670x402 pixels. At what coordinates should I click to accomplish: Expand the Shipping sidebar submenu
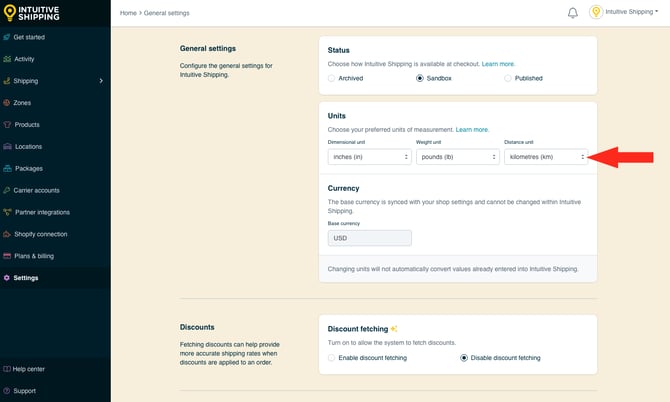pyautogui.click(x=101, y=81)
